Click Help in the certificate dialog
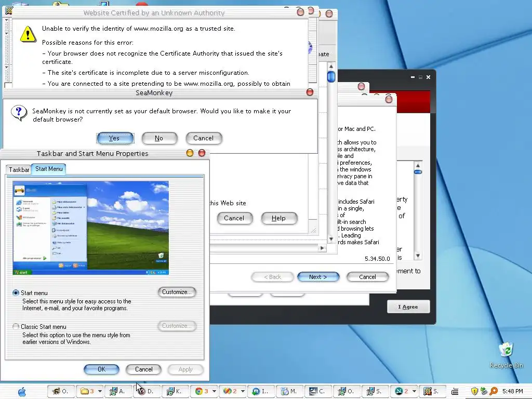The height and width of the screenshot is (399, 532). [279, 218]
